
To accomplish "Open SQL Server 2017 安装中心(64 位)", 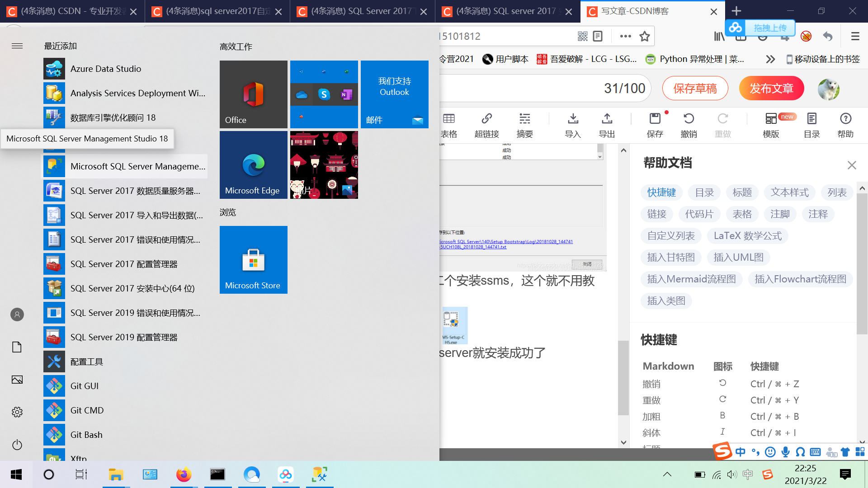I will [125, 288].
